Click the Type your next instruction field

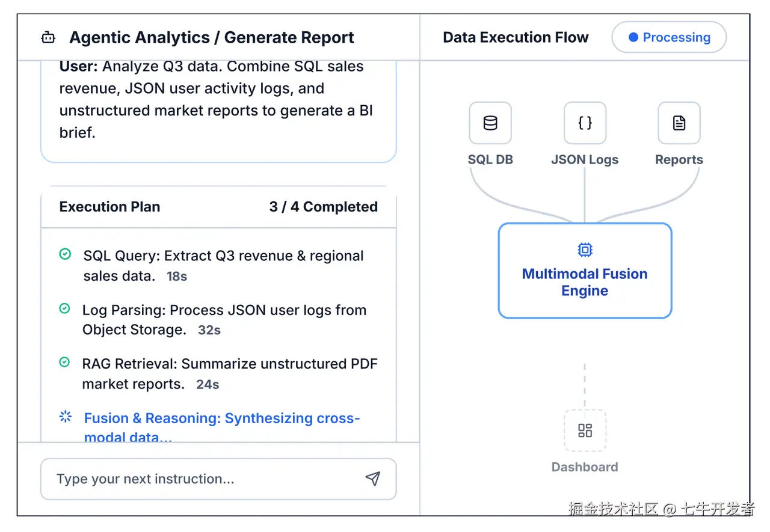coord(205,479)
